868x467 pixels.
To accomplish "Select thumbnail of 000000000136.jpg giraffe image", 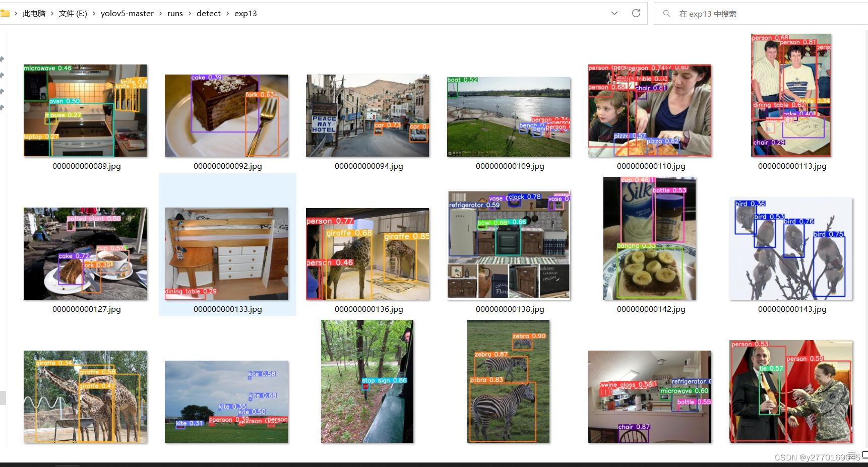I will [x=367, y=254].
